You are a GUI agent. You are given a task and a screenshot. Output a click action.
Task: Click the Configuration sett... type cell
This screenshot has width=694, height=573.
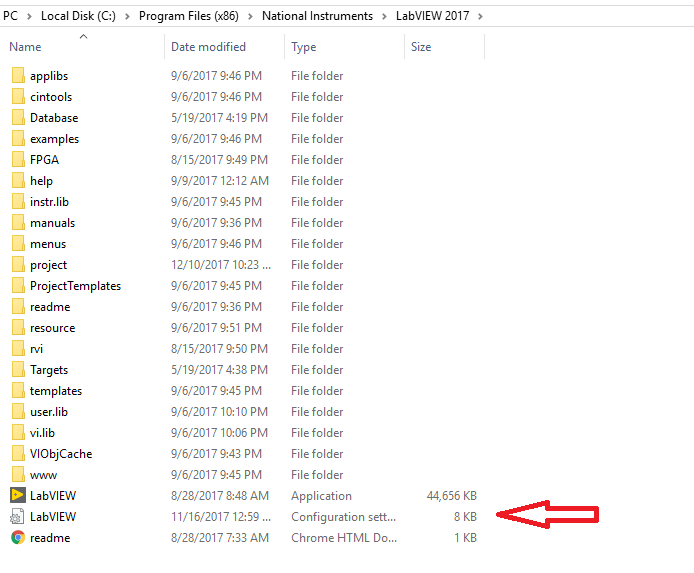coord(343,517)
